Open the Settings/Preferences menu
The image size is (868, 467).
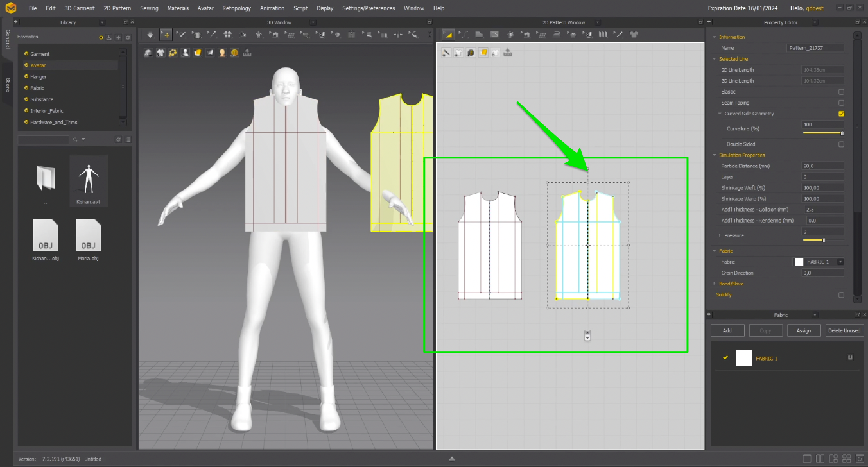[x=369, y=8]
